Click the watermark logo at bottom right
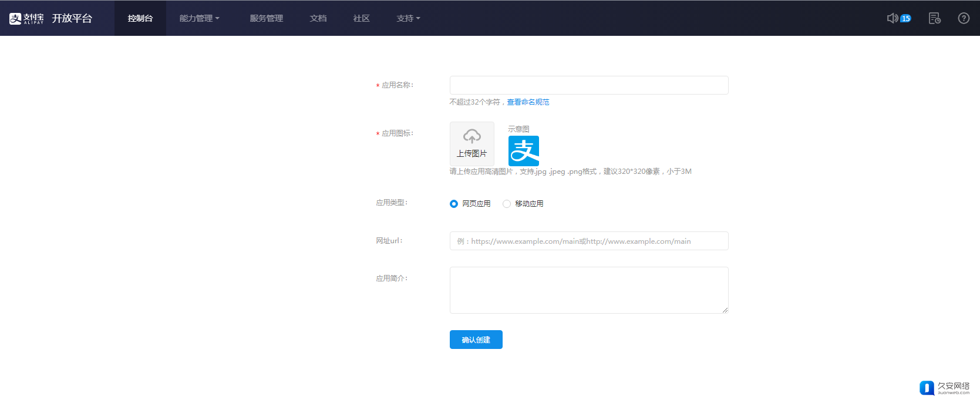 (944, 388)
